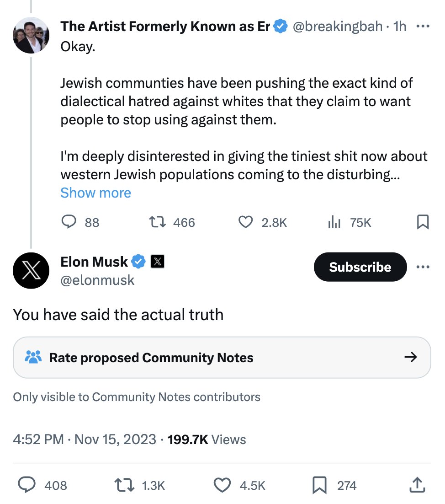This screenshot has width=445, height=504.
Task: Bookmark the main post with 274 bookmarks
Action: click(x=319, y=485)
